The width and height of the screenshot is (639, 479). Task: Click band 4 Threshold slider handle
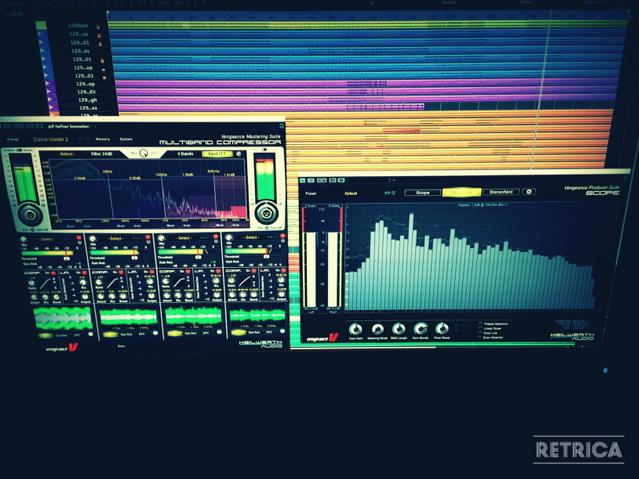pyautogui.click(x=267, y=256)
